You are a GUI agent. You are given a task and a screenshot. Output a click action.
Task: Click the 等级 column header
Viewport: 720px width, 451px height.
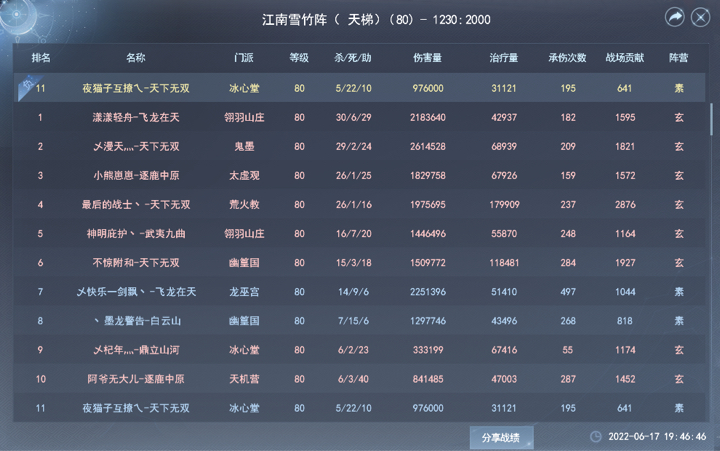click(299, 58)
